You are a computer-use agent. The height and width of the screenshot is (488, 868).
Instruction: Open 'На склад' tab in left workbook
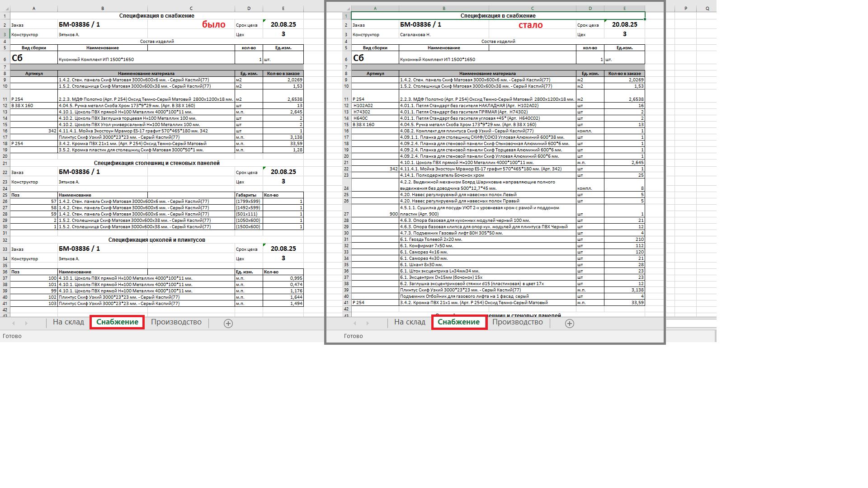pyautogui.click(x=68, y=322)
